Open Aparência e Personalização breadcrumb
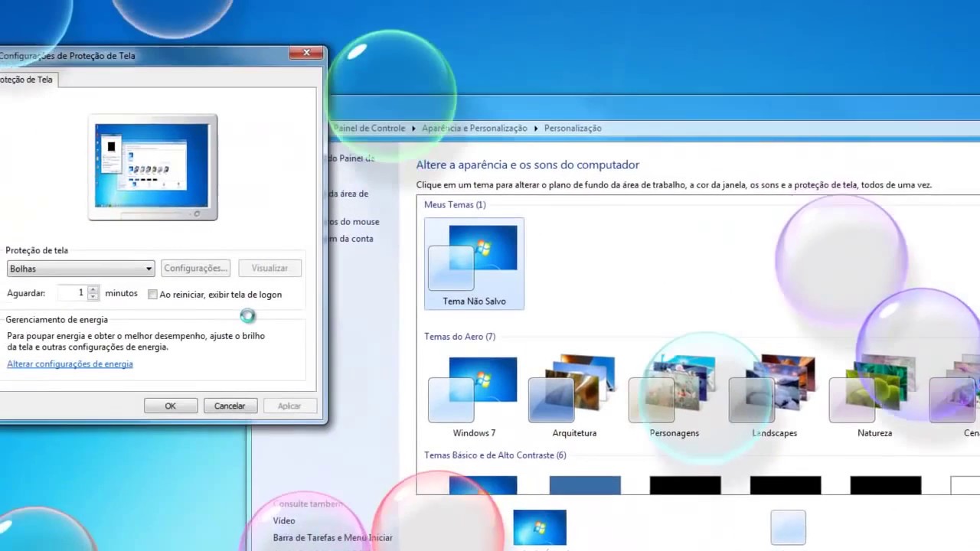This screenshot has height=551, width=980. click(475, 129)
